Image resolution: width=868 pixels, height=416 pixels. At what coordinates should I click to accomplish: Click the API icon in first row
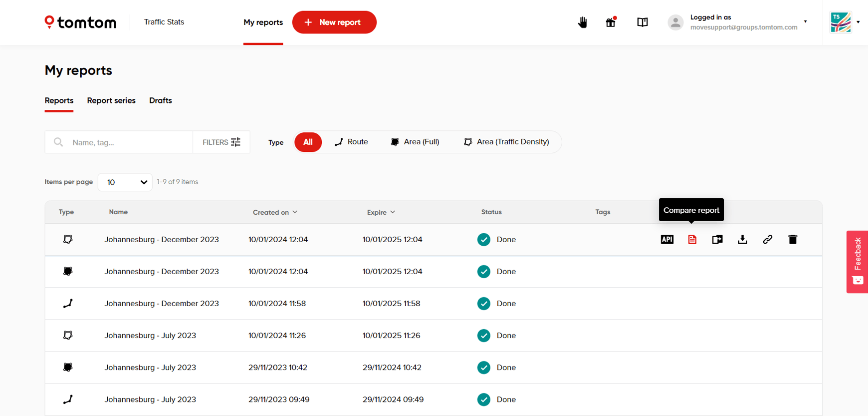pos(666,240)
